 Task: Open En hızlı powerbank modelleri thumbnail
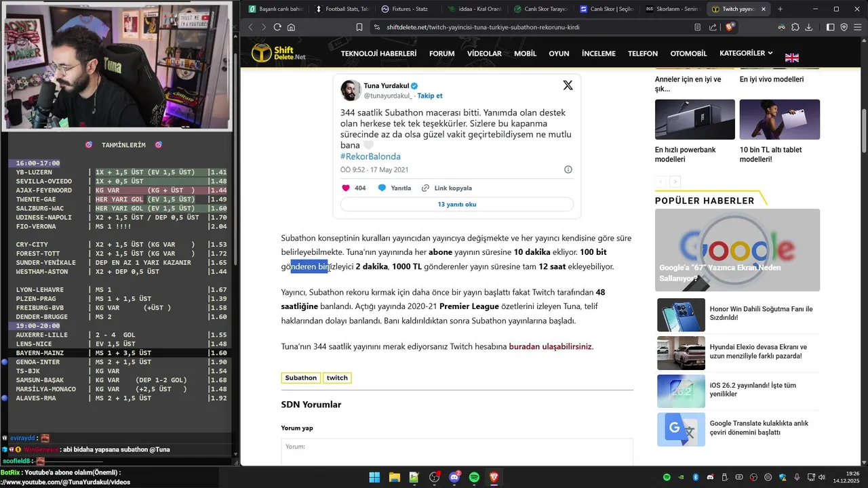(695, 119)
